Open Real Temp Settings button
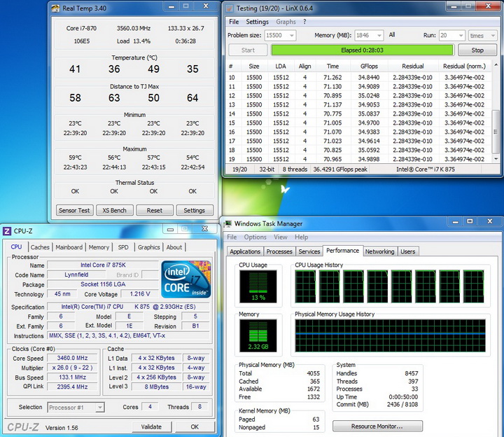The width and height of the screenshot is (504, 437). (194, 210)
